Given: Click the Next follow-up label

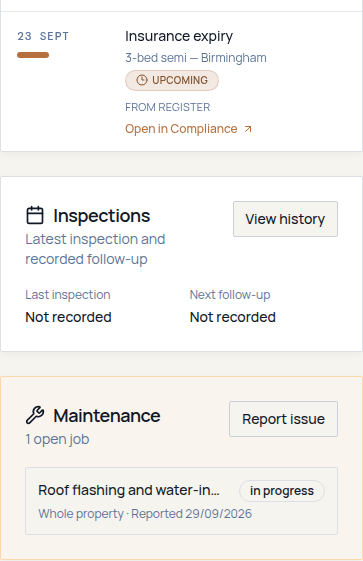Looking at the screenshot, I should 230,295.
